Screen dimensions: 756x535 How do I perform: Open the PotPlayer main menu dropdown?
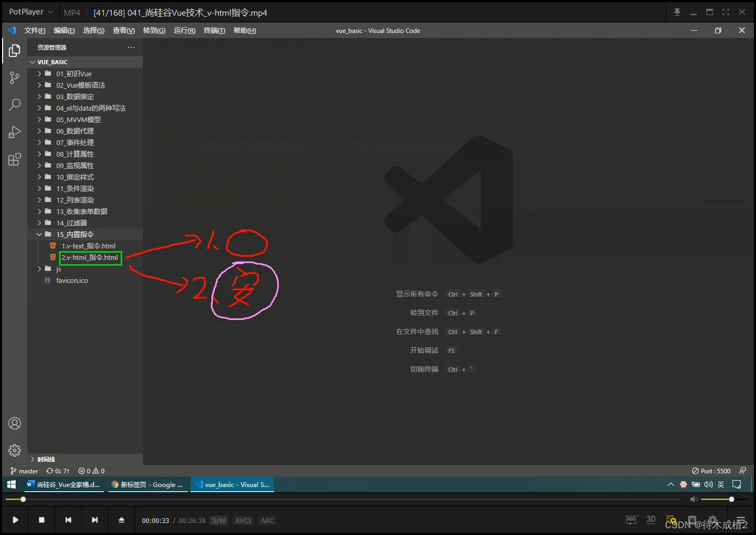coord(31,12)
